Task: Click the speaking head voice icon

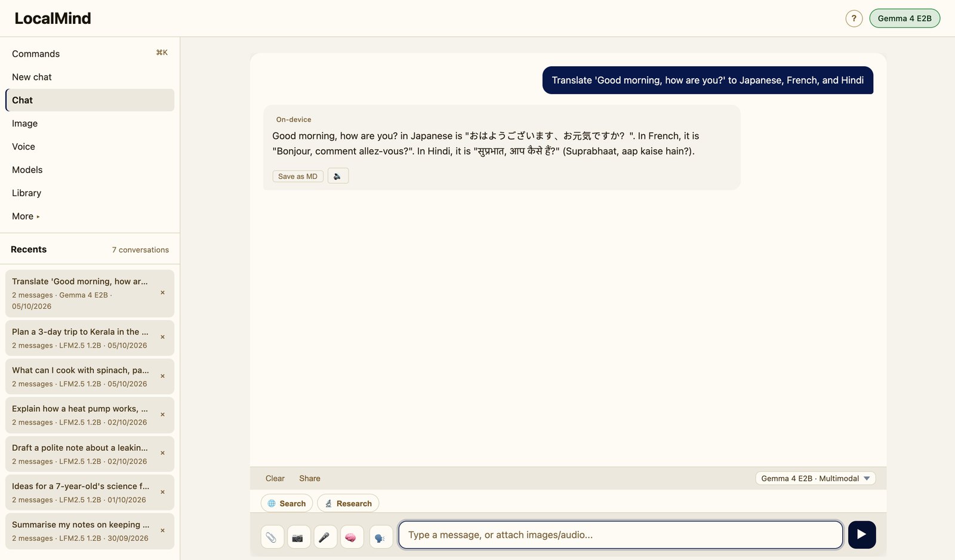Action: [381, 537]
